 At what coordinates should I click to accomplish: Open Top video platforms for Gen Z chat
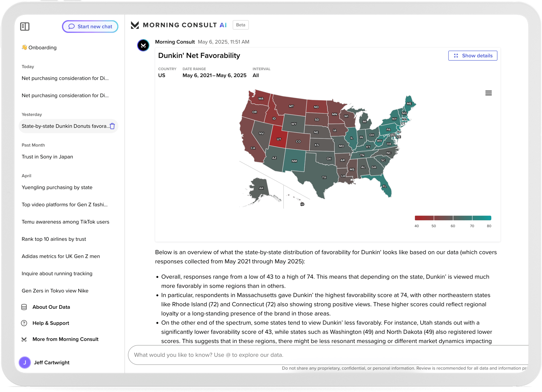(x=64, y=205)
